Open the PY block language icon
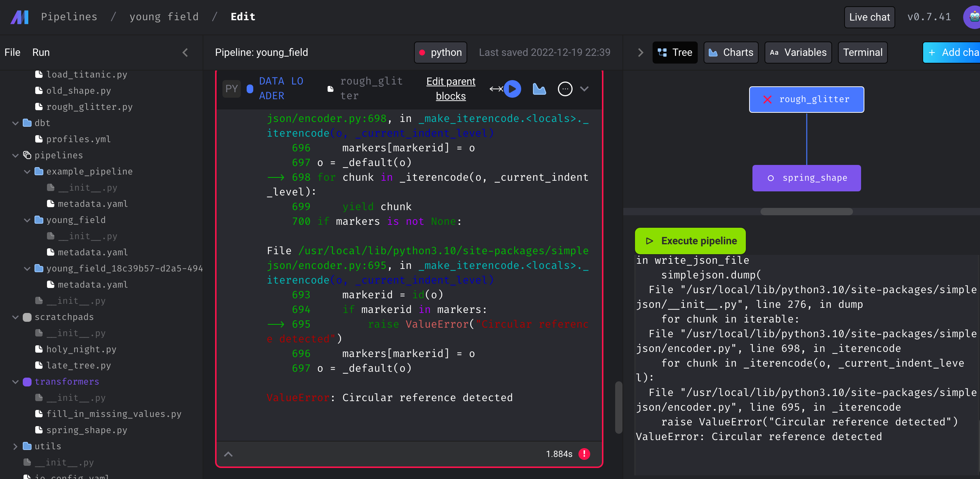This screenshot has width=980, height=479. point(231,88)
